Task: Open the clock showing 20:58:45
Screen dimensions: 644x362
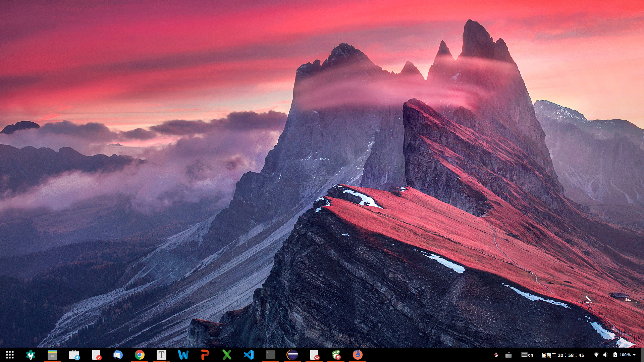Action: point(562,355)
